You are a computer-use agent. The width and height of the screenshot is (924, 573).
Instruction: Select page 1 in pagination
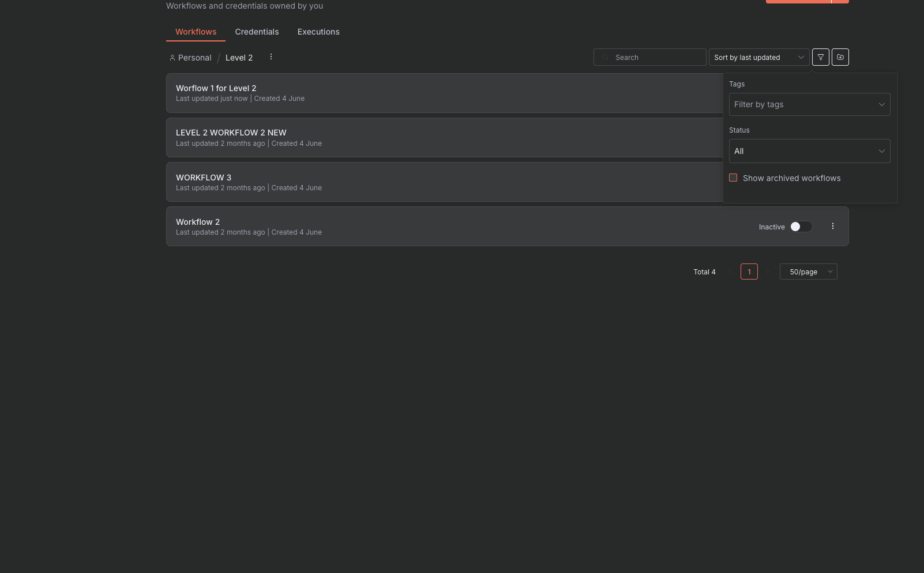pyautogui.click(x=749, y=272)
